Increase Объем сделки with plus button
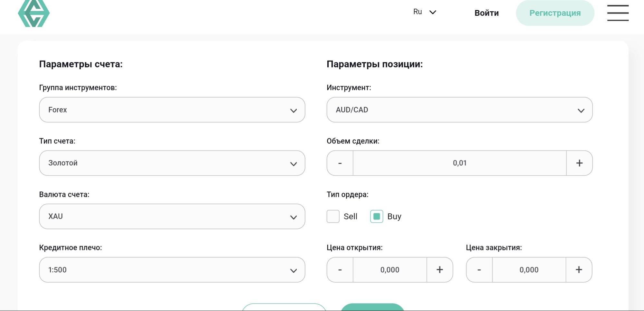Screen dimensions: 644x311 coord(579,163)
